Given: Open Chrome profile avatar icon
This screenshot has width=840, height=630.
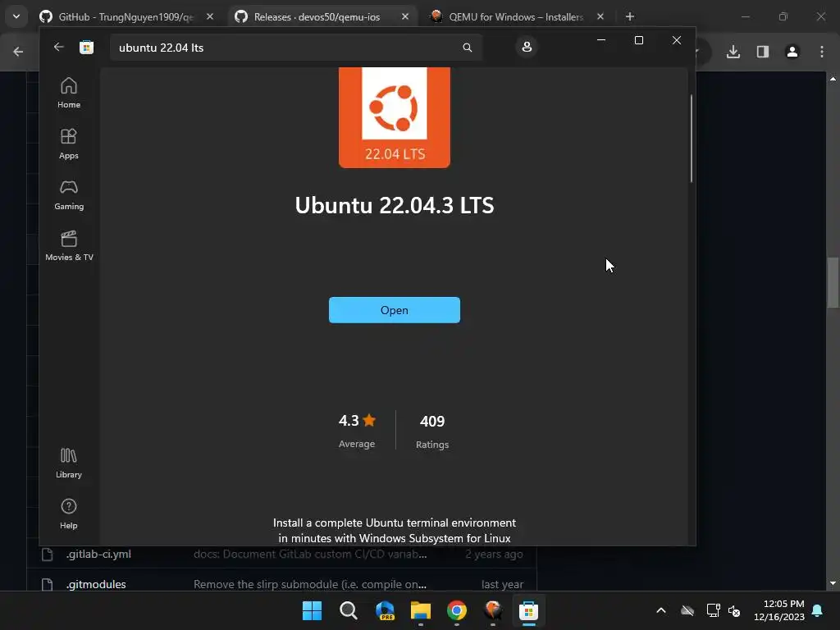Looking at the screenshot, I should pos(792,52).
